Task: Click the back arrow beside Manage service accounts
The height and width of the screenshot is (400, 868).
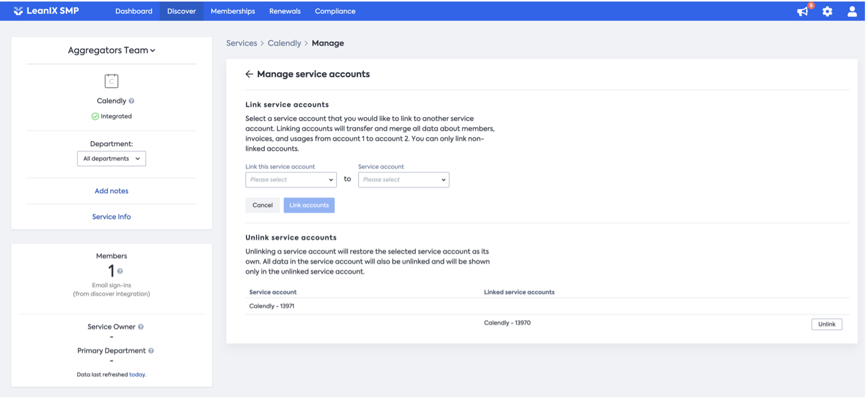Action: (x=249, y=74)
